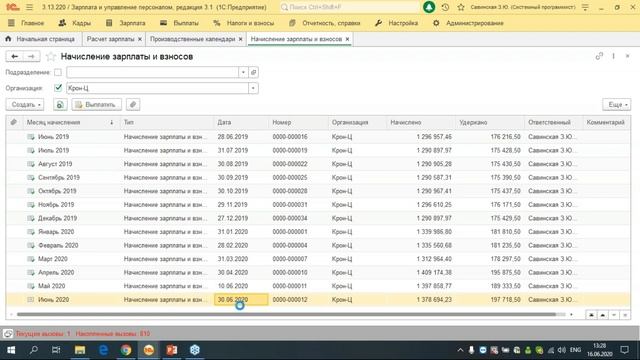Open the Администрирование section
The image size is (640, 360).
click(468, 23)
